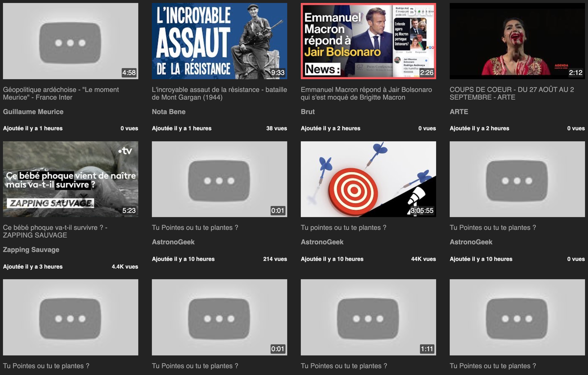Open the Géopolitique ardéchoise video title

coord(61,93)
